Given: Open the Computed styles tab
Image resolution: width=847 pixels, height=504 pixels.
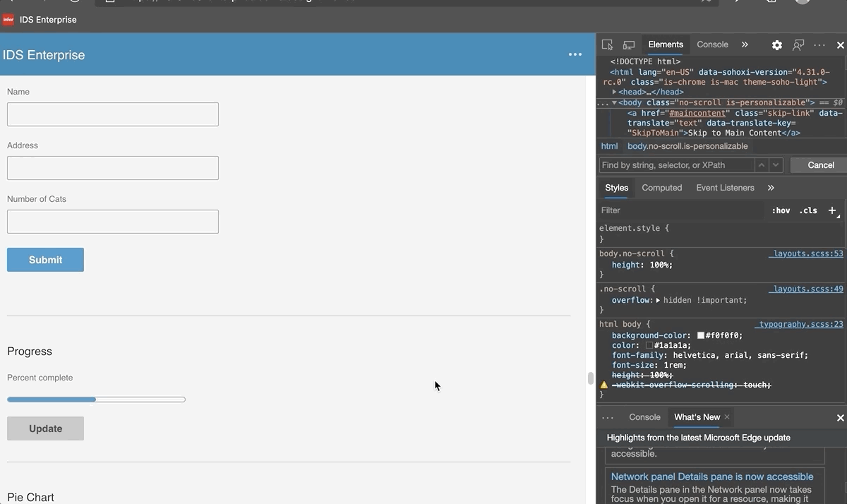Looking at the screenshot, I should pyautogui.click(x=661, y=188).
